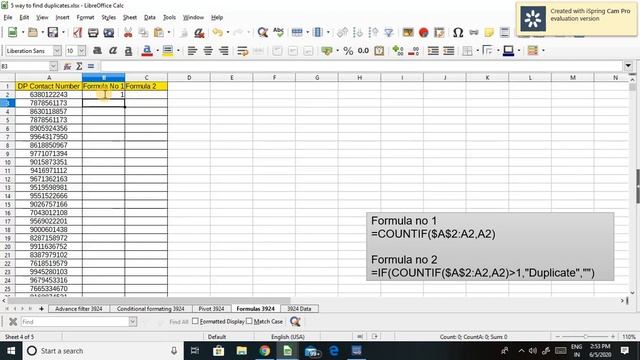Apply italic formatting

coord(113,51)
